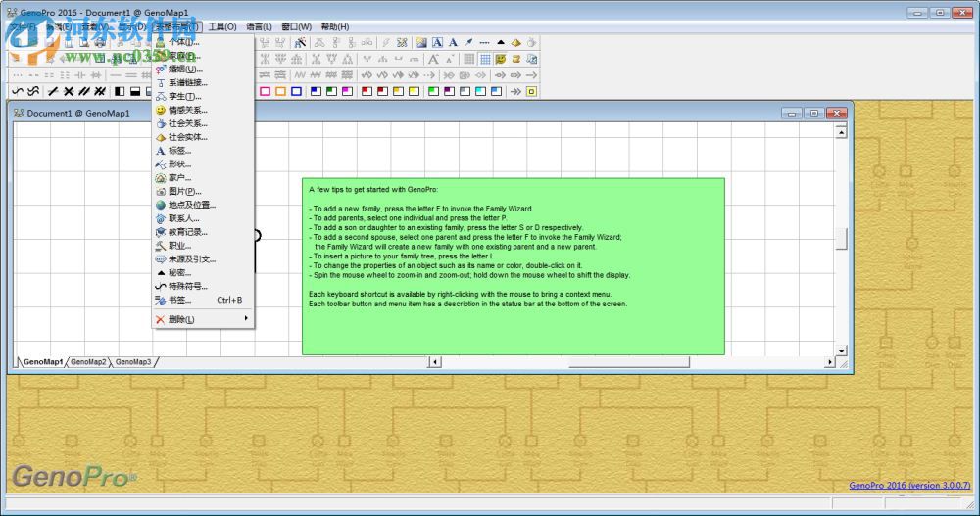This screenshot has height=516, width=980.
Task: Choose 系谱链接 in the dropdown menu
Action: coord(203,82)
